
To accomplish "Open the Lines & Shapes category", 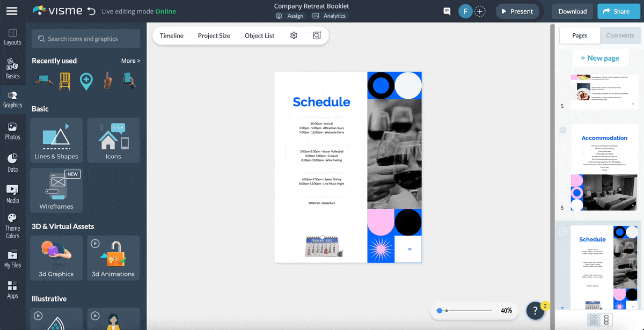I will click(x=56, y=141).
